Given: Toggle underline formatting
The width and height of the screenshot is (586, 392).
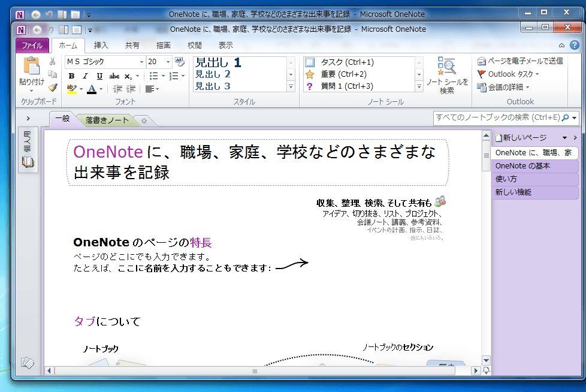Looking at the screenshot, I should pyautogui.click(x=99, y=76).
